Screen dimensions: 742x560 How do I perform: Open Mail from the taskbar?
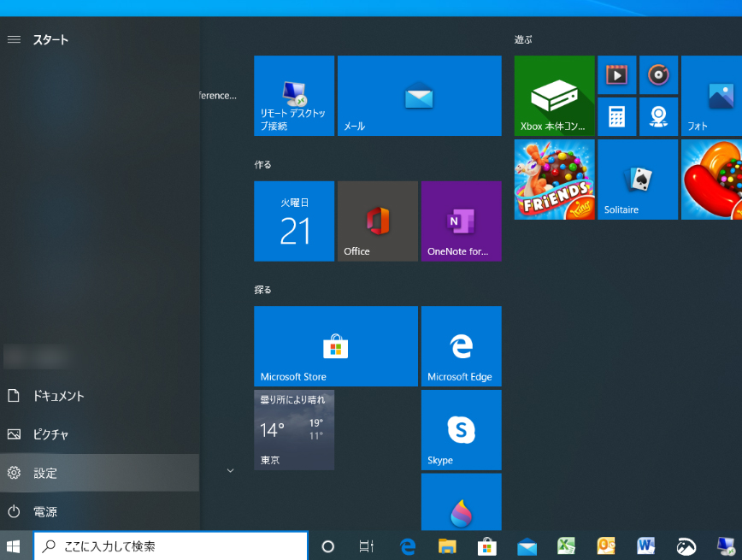tap(527, 546)
